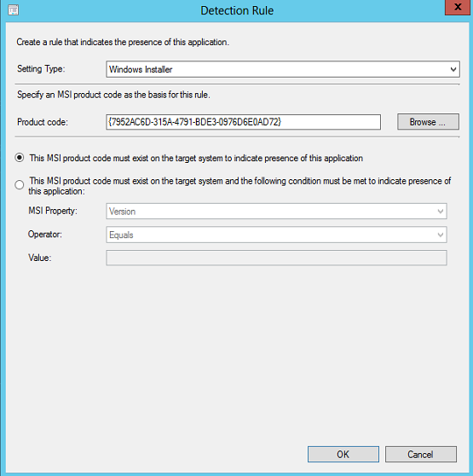Click the Product code label
Image resolution: width=473 pixels, height=476 pixels.
pyautogui.click(x=43, y=122)
